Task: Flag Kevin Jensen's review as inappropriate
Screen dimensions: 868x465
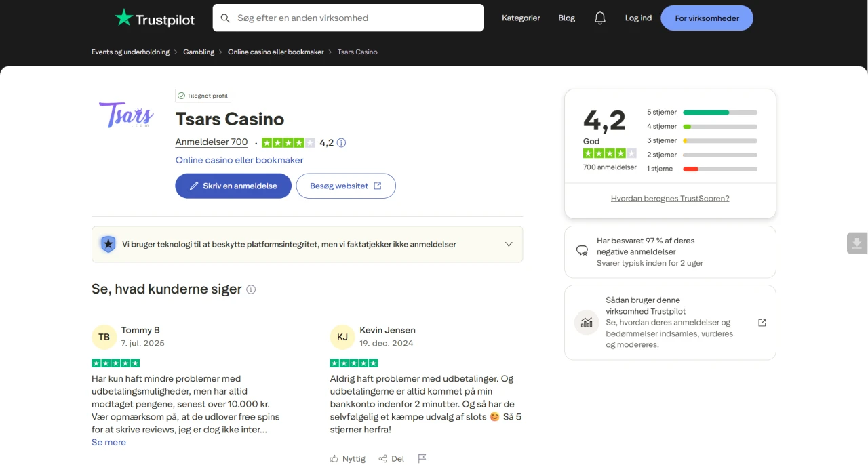Action: tap(422, 458)
